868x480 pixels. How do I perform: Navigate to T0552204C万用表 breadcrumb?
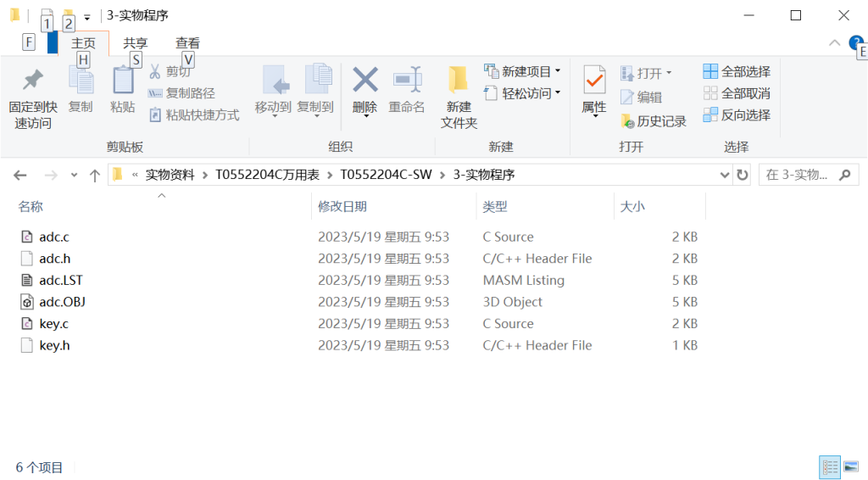(x=267, y=175)
